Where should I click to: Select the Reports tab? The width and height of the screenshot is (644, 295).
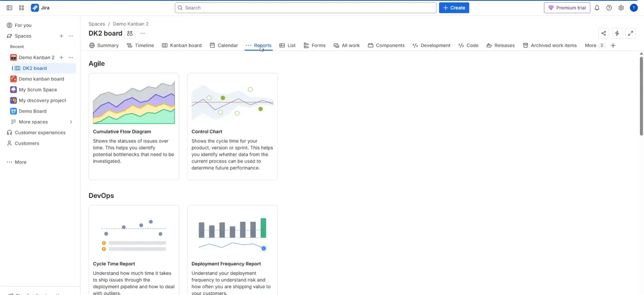[258, 45]
